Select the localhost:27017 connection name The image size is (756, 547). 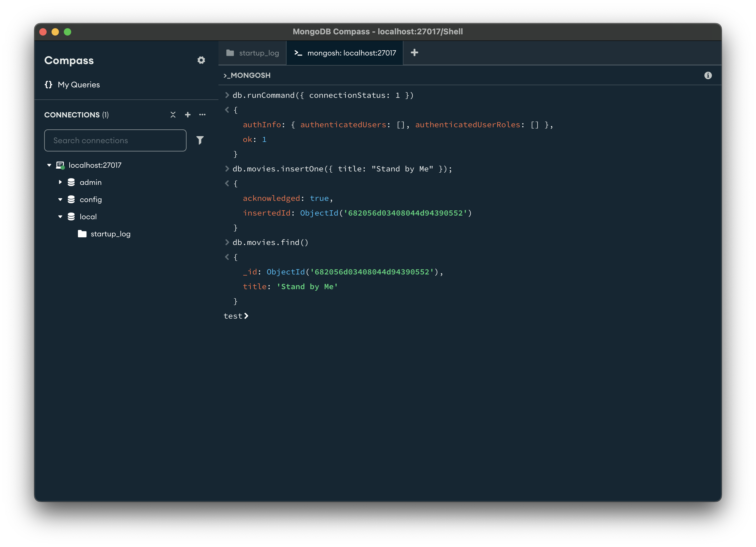pyautogui.click(x=95, y=165)
